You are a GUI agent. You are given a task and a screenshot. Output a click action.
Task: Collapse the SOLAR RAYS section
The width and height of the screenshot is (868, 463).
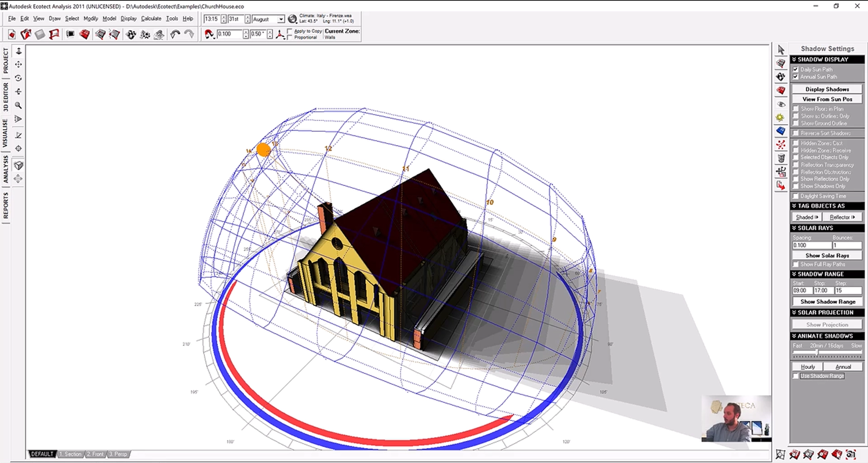(x=827, y=228)
